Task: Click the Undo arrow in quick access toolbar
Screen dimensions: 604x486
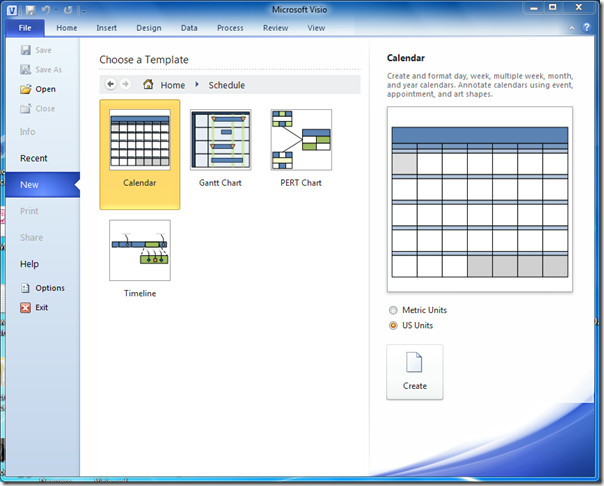Action: pyautogui.click(x=45, y=10)
